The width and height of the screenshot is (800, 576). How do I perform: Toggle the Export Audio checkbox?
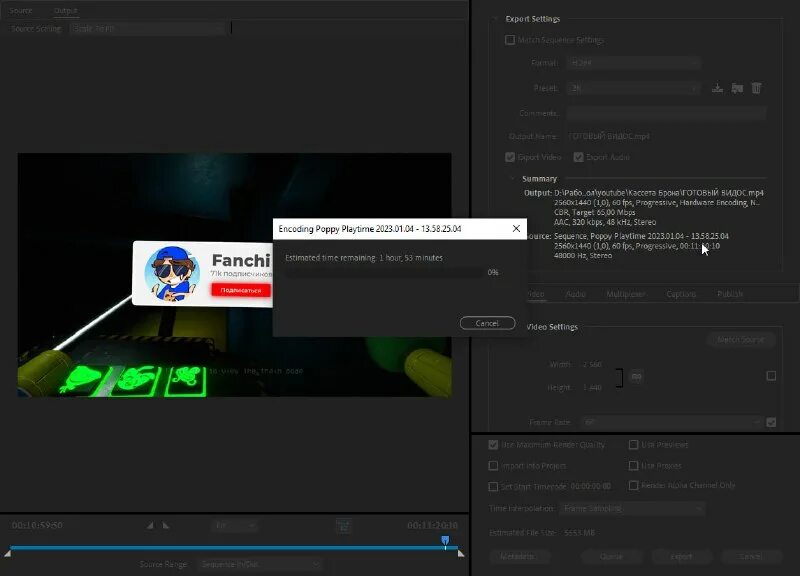578,157
